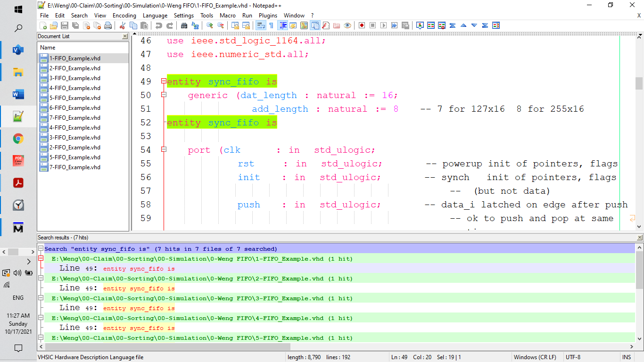This screenshot has width=644, height=362.
Task: Collapse the fold marker at line 50 generic
Action: (x=164, y=95)
